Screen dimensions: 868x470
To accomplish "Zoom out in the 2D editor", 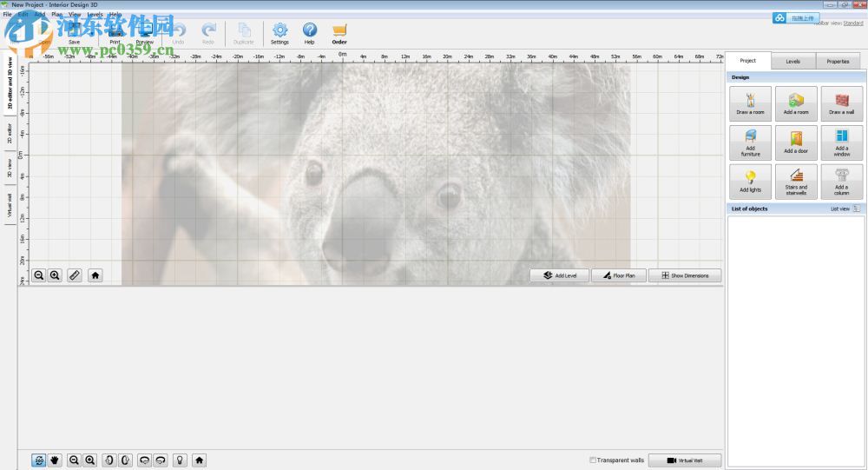I will pyautogui.click(x=39, y=275).
